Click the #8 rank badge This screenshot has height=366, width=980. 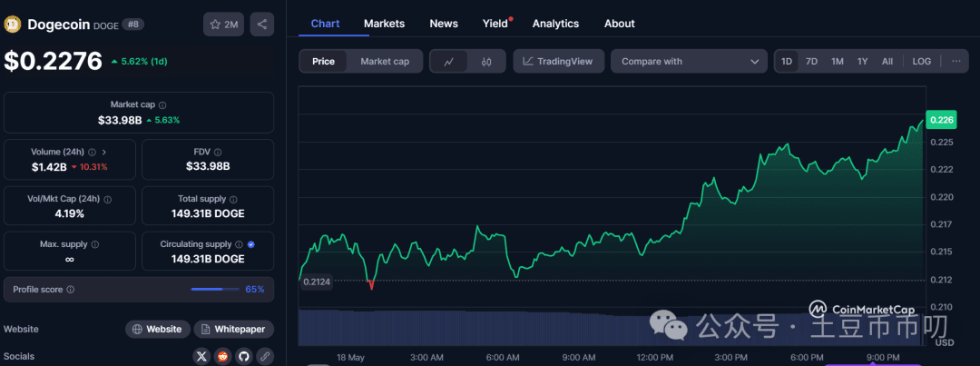(132, 25)
